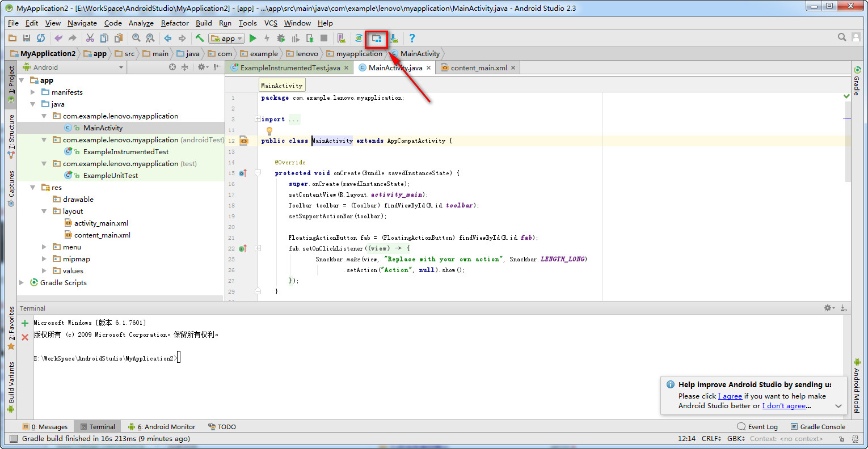
Task: Click the Debug app bug icon
Action: (x=281, y=38)
